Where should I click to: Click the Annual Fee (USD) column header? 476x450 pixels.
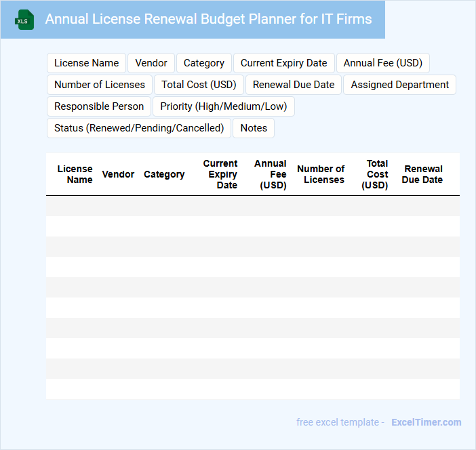coord(270,174)
